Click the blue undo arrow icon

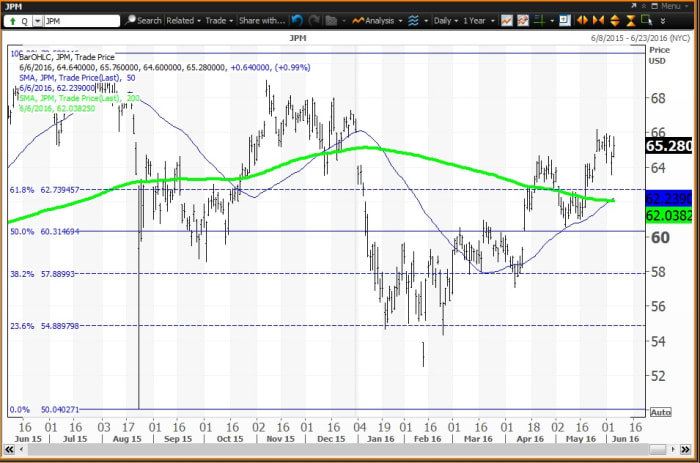(x=296, y=20)
